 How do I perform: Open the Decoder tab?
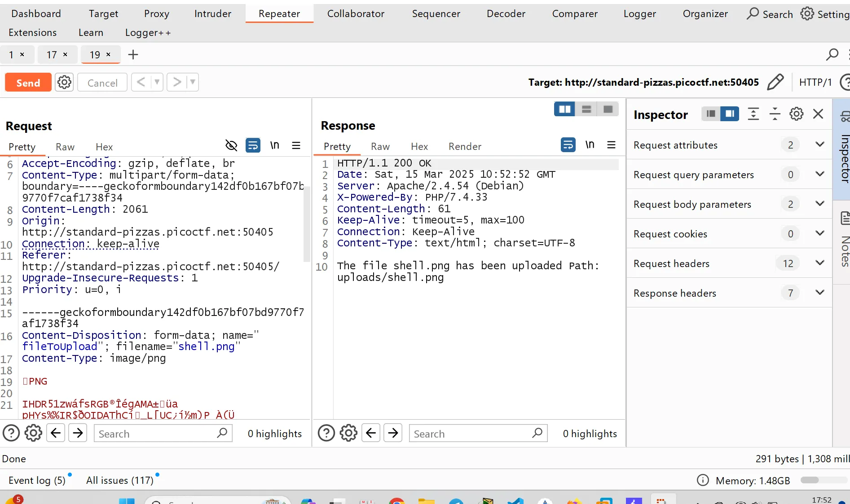[x=506, y=14]
